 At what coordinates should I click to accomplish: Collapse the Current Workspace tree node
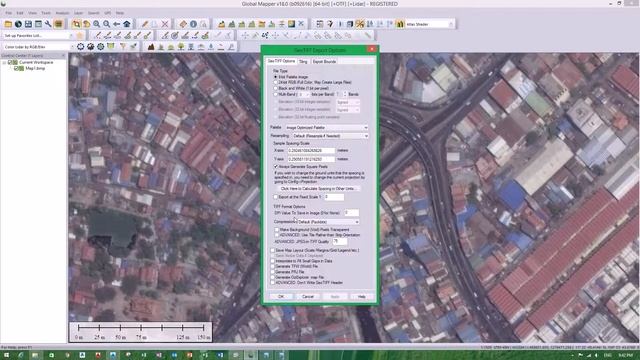pos(4,62)
